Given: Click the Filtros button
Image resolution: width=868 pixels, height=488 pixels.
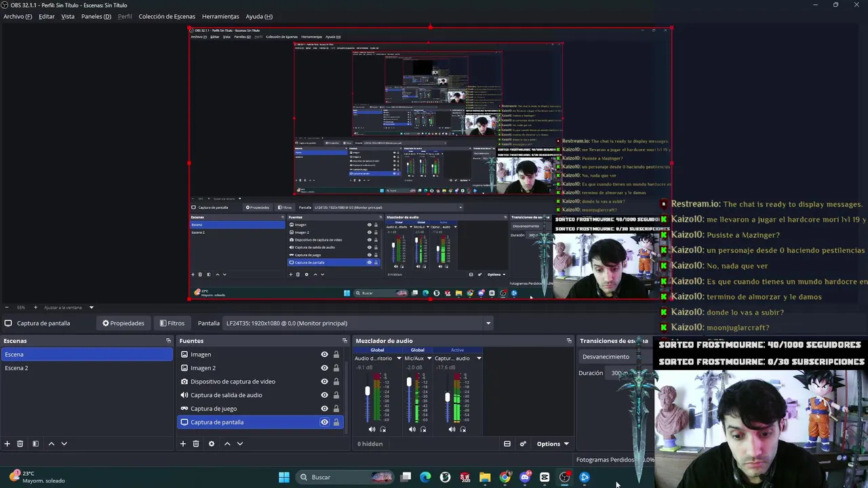Looking at the screenshot, I should pyautogui.click(x=172, y=323).
